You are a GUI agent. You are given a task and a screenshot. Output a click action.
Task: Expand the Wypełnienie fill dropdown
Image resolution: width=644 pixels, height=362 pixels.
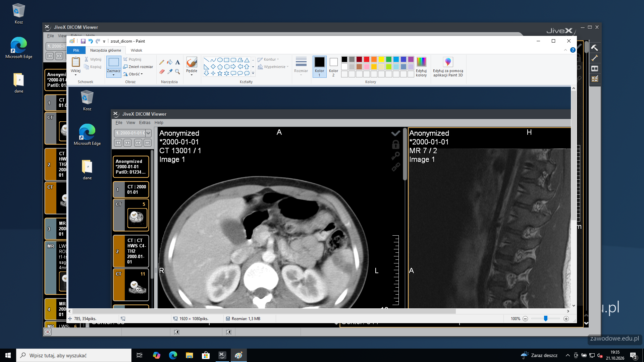[287, 67]
